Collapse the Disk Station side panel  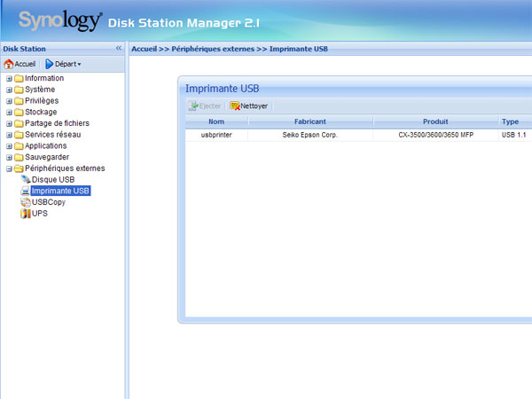[119, 48]
